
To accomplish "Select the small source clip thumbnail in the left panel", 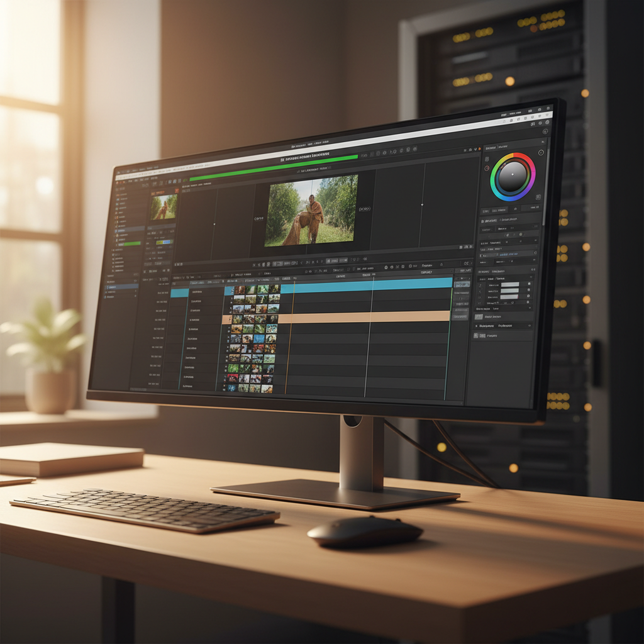I will [x=164, y=207].
